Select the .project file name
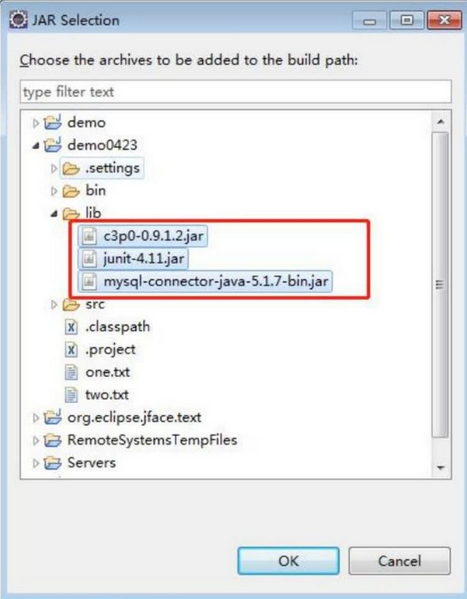 [x=110, y=350]
